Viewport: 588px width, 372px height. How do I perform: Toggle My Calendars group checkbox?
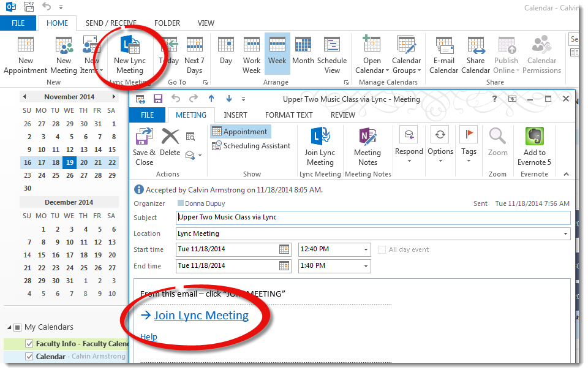click(x=17, y=327)
